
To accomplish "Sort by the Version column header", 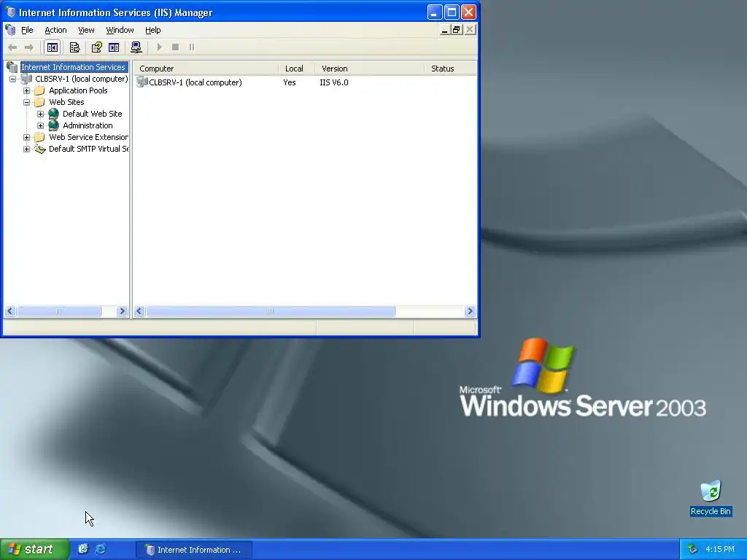I will click(x=370, y=69).
